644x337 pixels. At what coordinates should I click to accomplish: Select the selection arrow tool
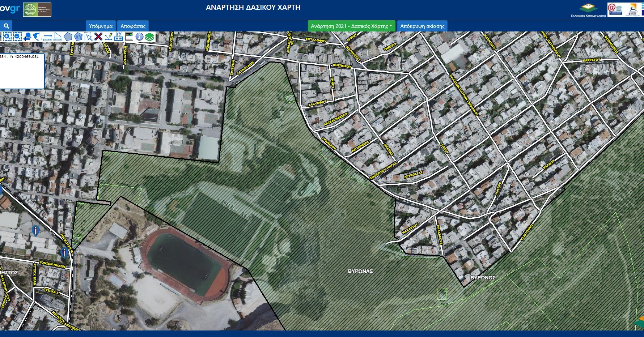tap(88, 37)
